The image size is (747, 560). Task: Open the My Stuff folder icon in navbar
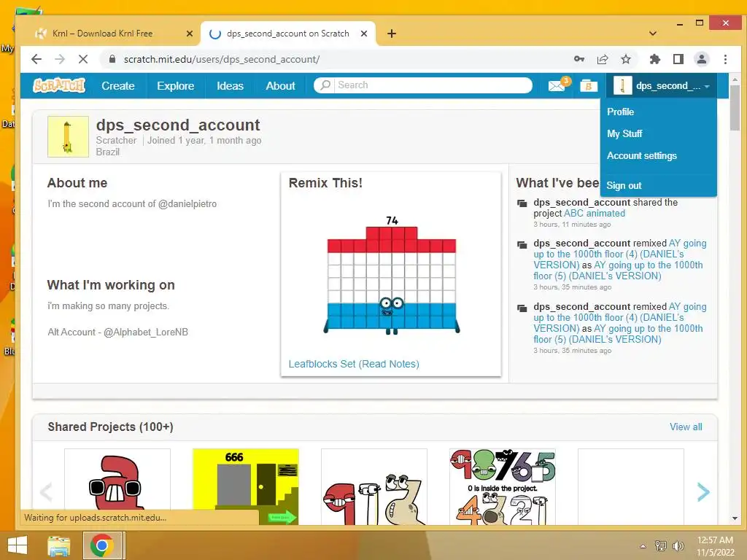click(x=589, y=86)
